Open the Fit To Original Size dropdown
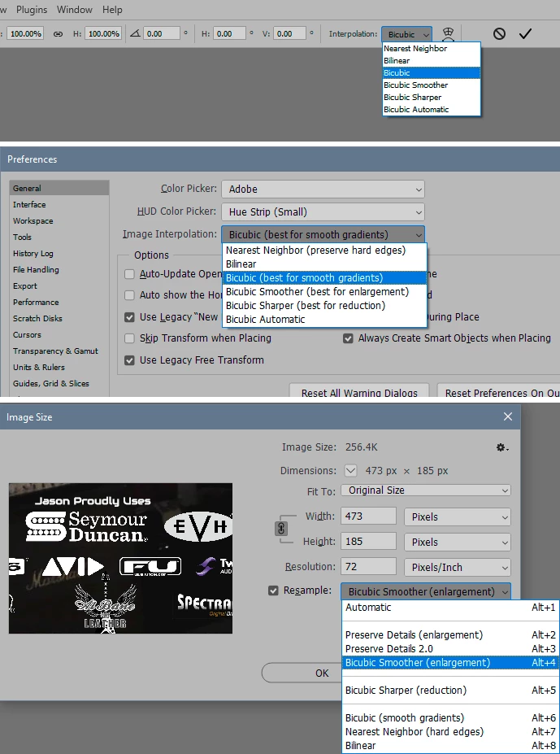This screenshot has height=754, width=560. click(x=426, y=490)
